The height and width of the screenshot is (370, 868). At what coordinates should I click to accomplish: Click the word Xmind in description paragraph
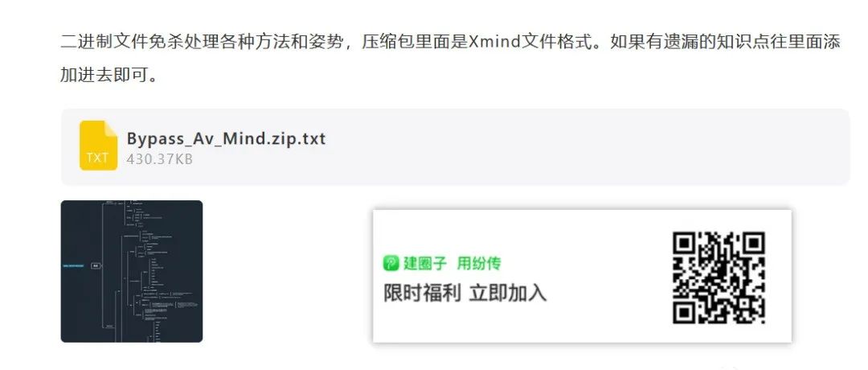495,42
